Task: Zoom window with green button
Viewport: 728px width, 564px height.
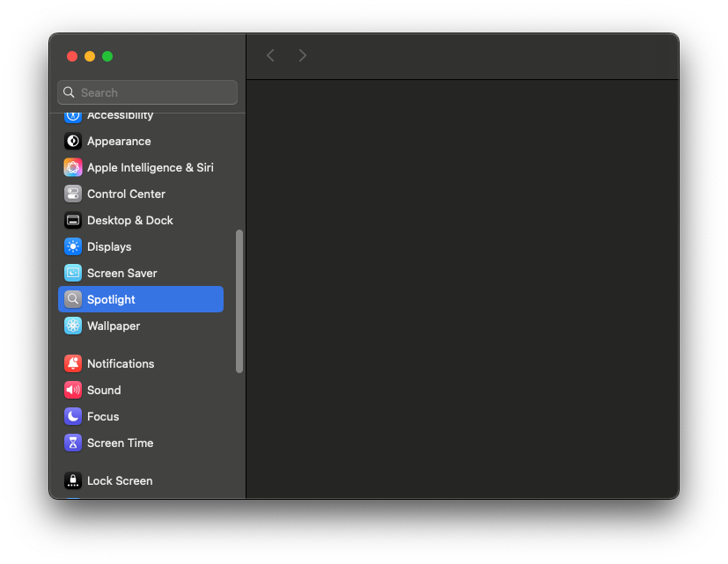Action: click(107, 56)
